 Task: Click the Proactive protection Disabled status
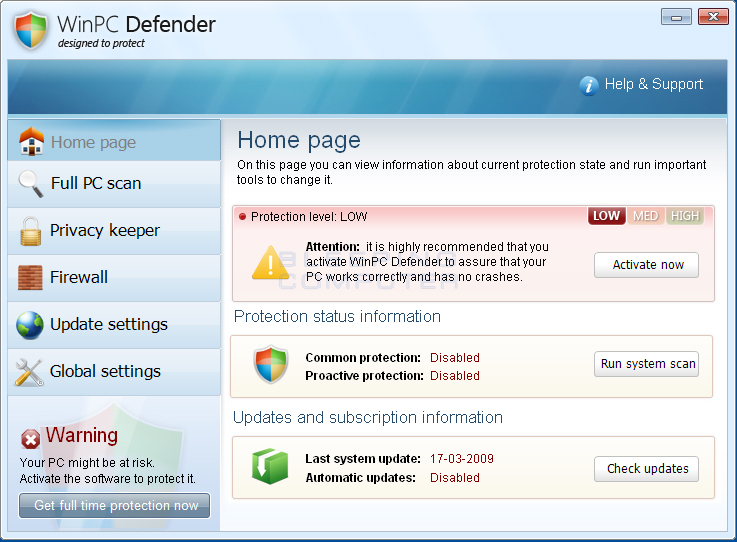455,376
